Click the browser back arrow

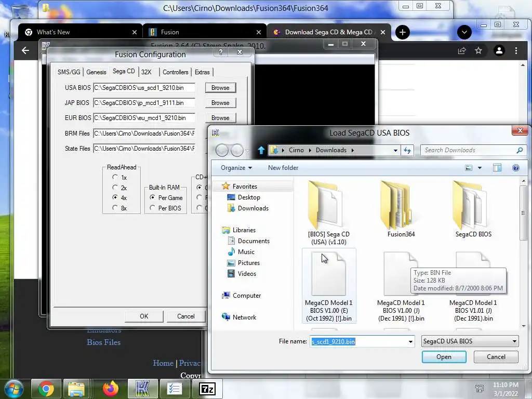pyautogui.click(x=25, y=50)
